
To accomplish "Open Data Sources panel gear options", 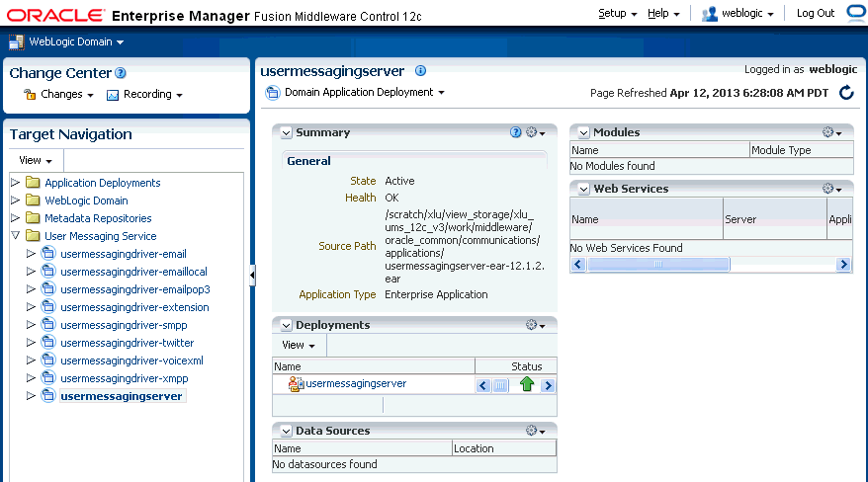I will 535,431.
